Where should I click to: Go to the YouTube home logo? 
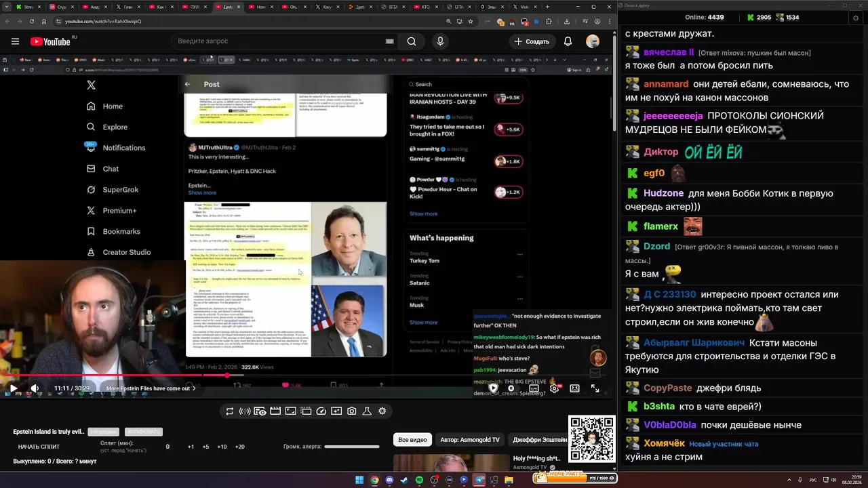tap(51, 41)
